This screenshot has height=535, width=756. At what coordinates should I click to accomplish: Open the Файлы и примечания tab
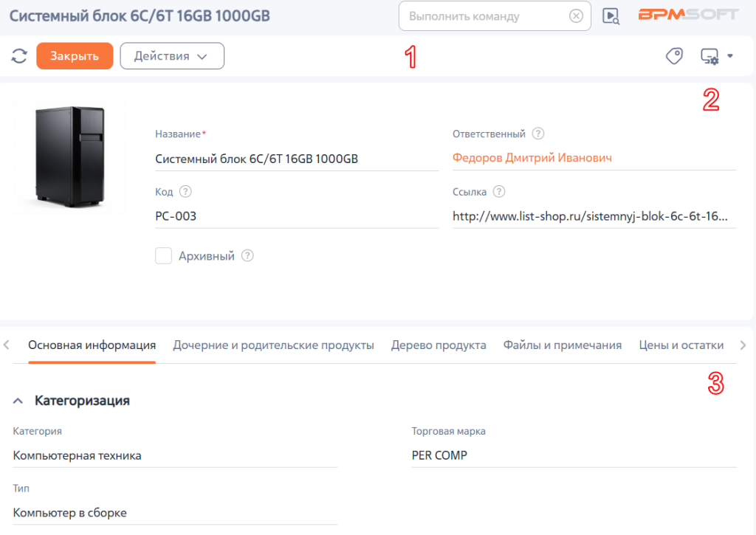click(x=562, y=345)
